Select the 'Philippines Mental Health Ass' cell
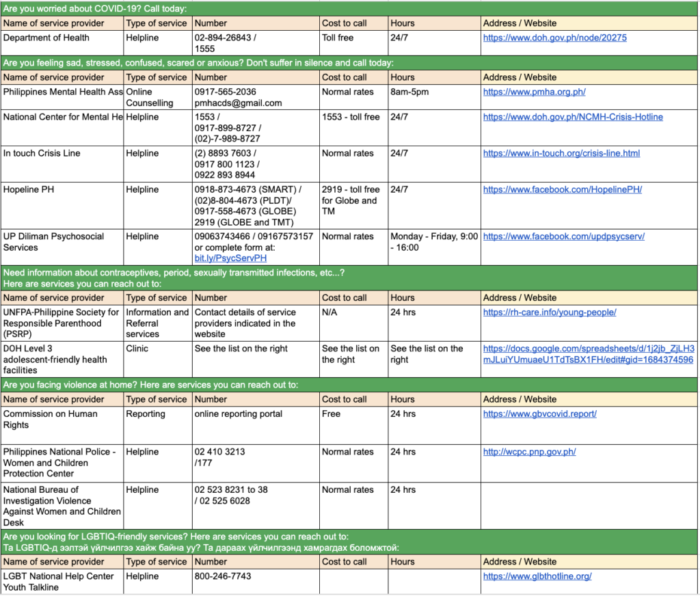Image resolution: width=700 pixels, height=596 pixels. 62,97
